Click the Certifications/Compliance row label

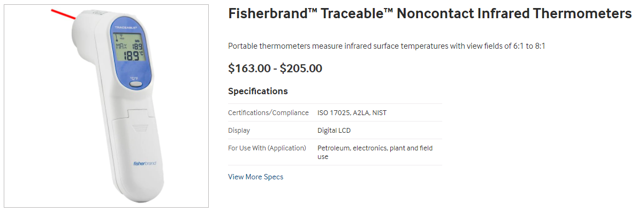pyautogui.click(x=268, y=113)
